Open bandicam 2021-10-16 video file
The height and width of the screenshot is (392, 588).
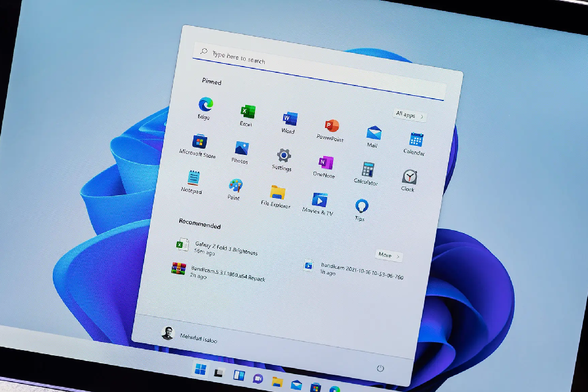point(353,270)
